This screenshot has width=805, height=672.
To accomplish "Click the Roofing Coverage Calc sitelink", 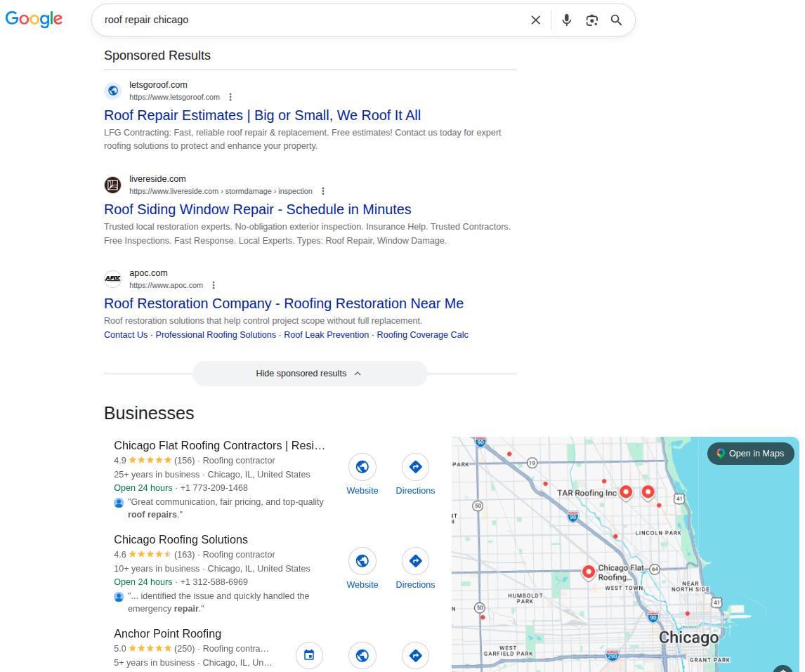I will pos(423,335).
